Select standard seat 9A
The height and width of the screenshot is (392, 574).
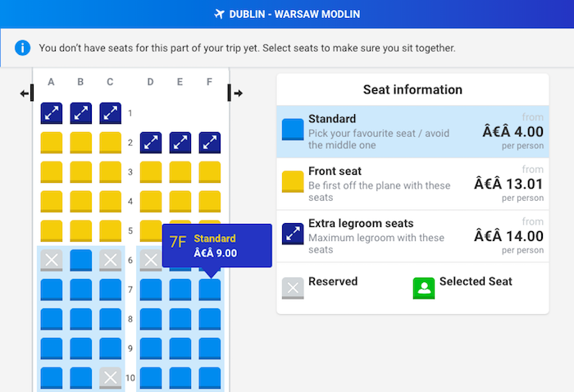click(x=51, y=349)
